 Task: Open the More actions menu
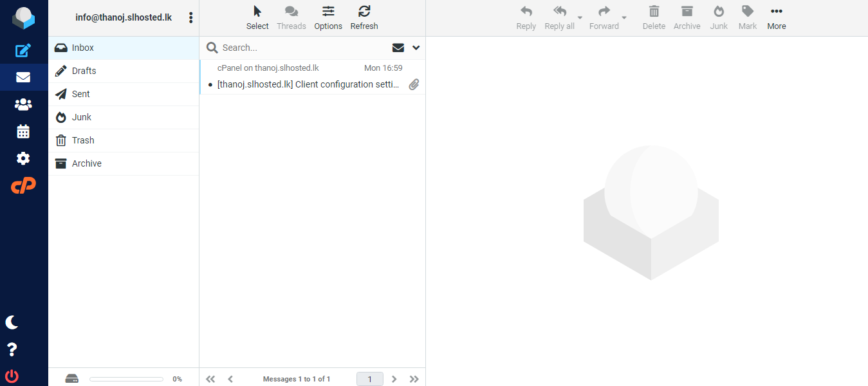[776, 17]
